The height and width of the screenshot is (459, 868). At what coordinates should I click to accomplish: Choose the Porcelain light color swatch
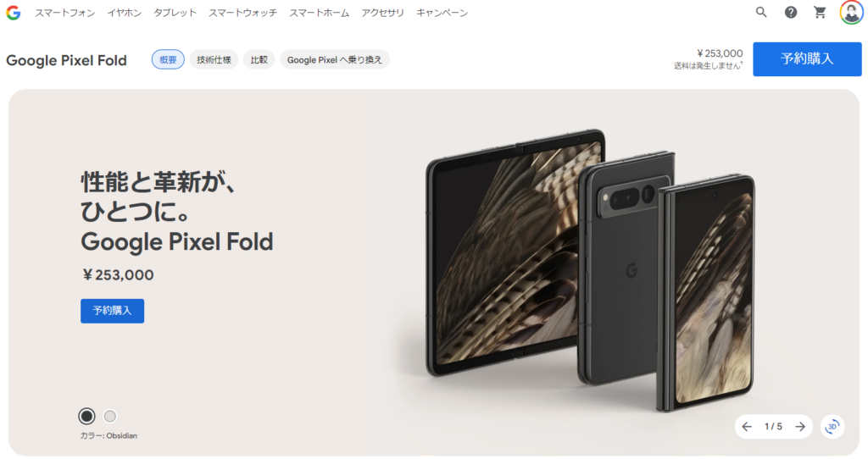pyautogui.click(x=110, y=416)
